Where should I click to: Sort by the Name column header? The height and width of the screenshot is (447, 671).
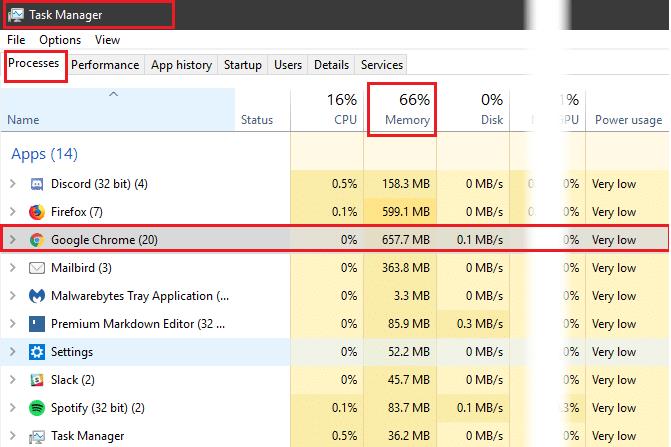pyautogui.click(x=118, y=110)
